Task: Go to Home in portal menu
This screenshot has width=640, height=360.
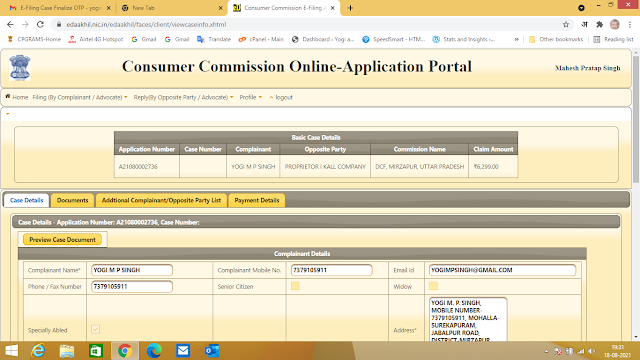Action: click(17, 97)
